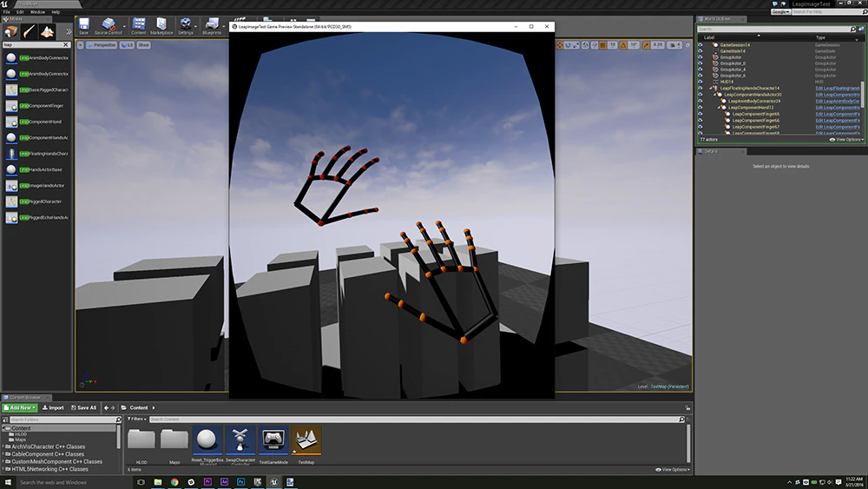
Task: Open the Add New dropdown
Action: pyautogui.click(x=20, y=407)
